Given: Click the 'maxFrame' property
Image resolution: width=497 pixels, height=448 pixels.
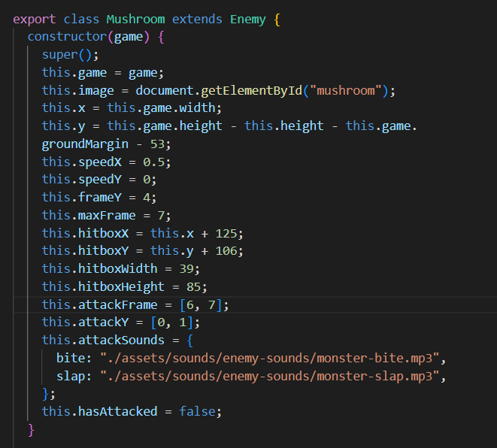Looking at the screenshot, I should 107,216.
